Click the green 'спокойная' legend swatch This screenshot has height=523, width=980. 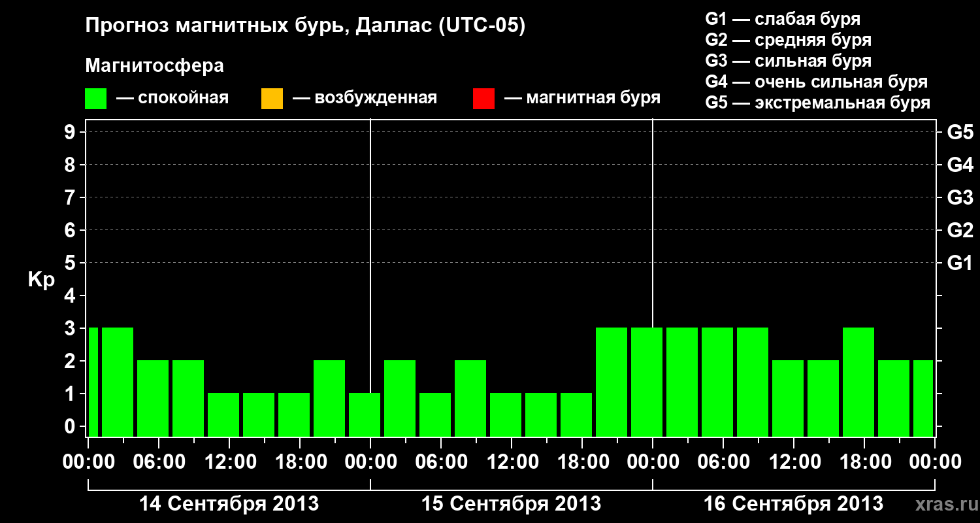click(96, 99)
